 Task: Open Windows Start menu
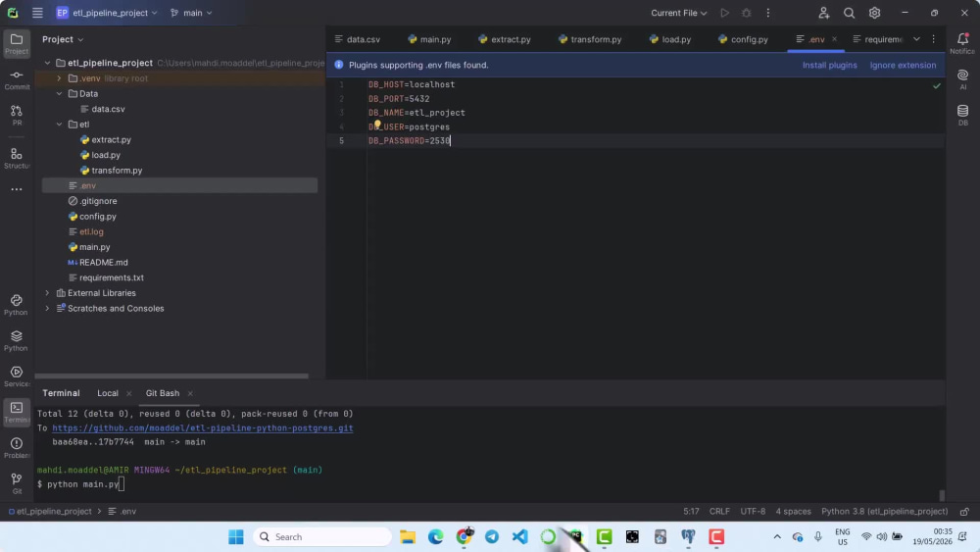235,537
